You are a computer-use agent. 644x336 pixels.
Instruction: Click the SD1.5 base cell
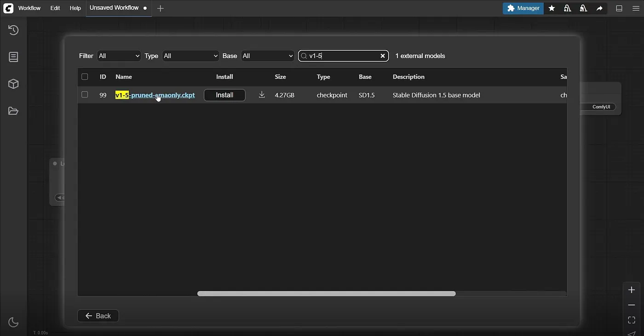coord(367,95)
